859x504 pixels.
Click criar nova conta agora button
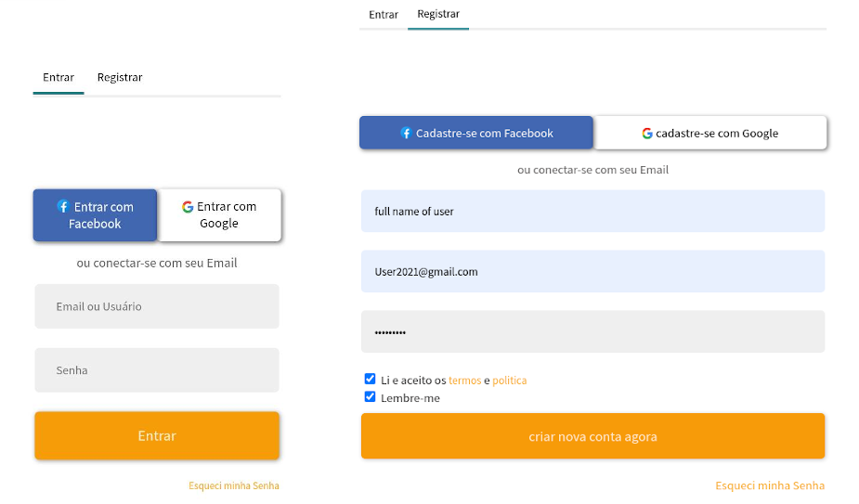[592, 436]
